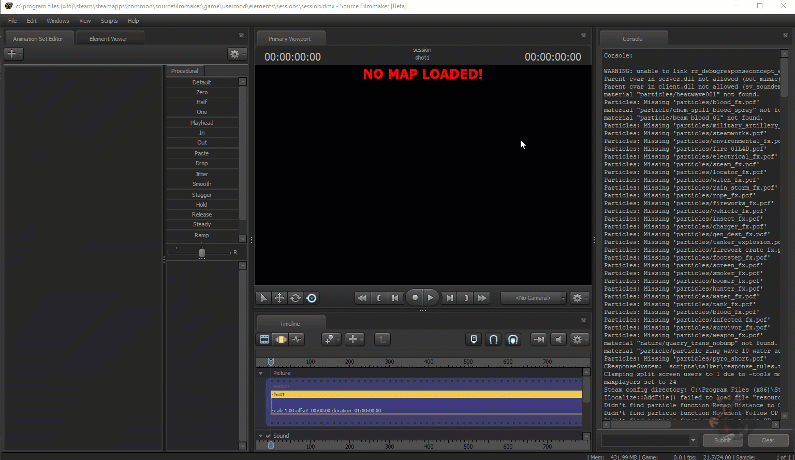Open timeline settings gear menu
The image size is (795, 460).
coord(578,339)
